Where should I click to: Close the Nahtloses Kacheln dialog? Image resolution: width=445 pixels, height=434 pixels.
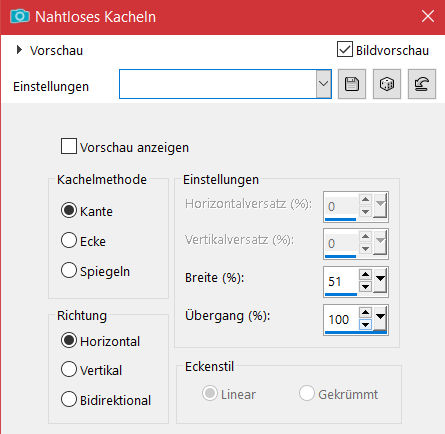pyautogui.click(x=428, y=16)
